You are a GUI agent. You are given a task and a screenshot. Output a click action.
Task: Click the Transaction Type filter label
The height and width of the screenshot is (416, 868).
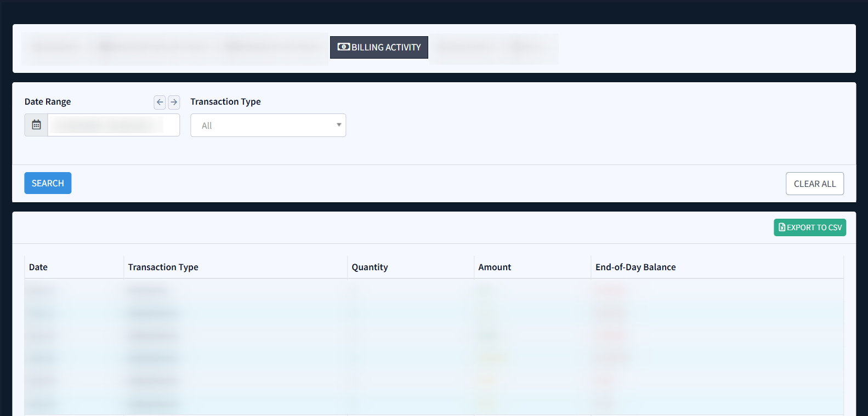point(225,102)
